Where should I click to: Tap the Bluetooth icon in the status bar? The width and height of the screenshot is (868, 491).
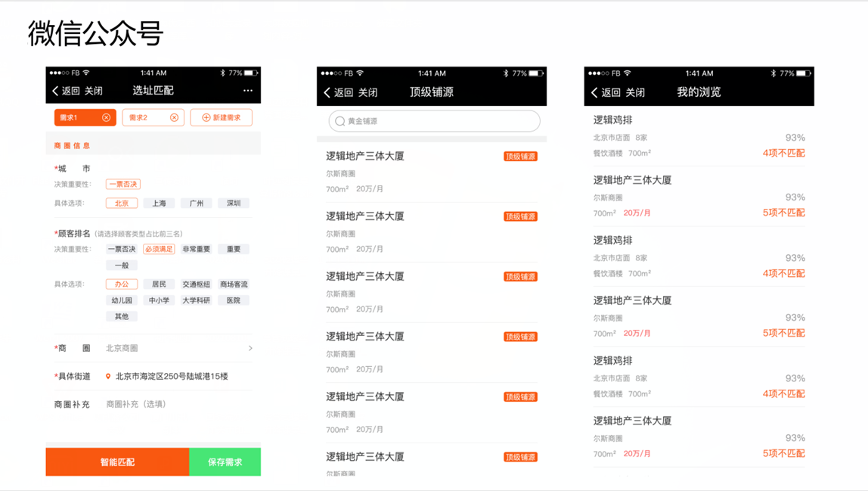point(224,73)
